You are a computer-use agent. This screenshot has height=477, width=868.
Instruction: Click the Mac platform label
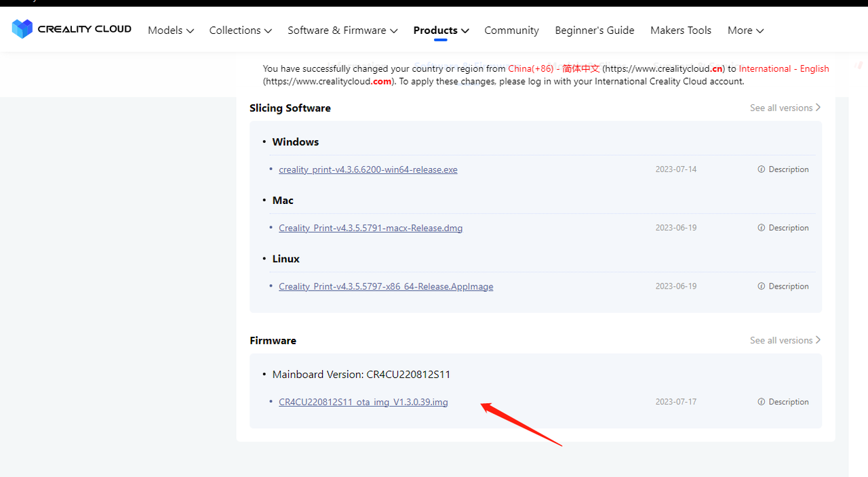click(283, 201)
